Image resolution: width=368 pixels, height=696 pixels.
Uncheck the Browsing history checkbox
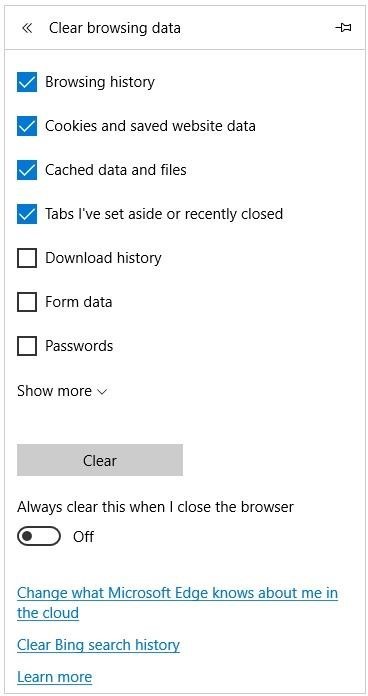[x=27, y=82]
